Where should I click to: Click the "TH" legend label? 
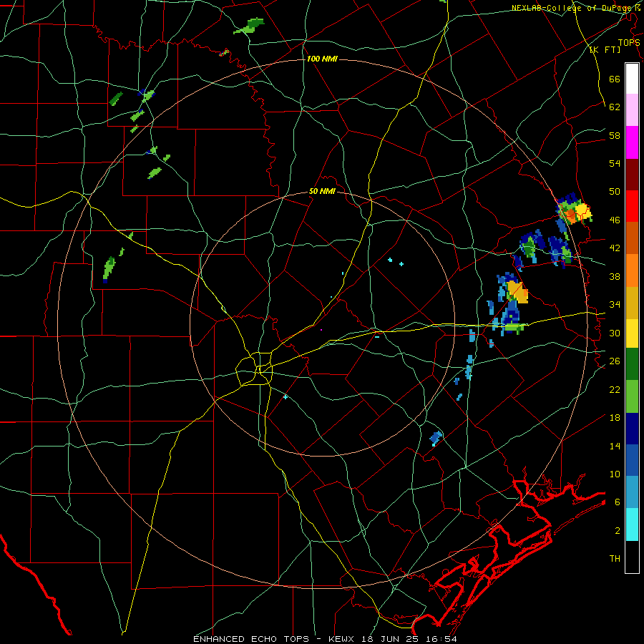click(615, 559)
